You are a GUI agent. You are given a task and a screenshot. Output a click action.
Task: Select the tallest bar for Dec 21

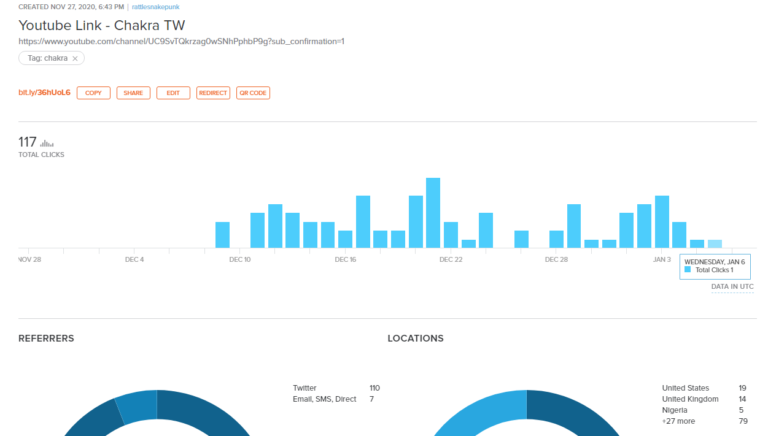tap(433, 213)
